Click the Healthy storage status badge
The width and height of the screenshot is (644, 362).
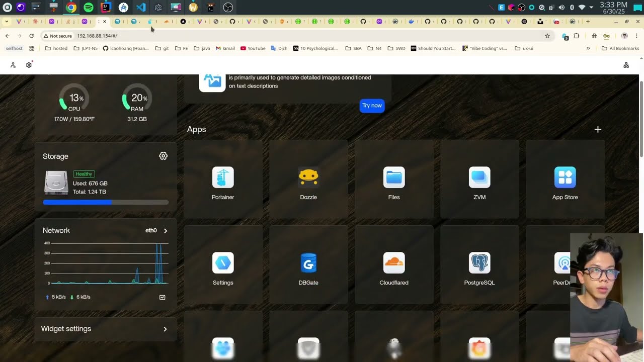tap(84, 174)
